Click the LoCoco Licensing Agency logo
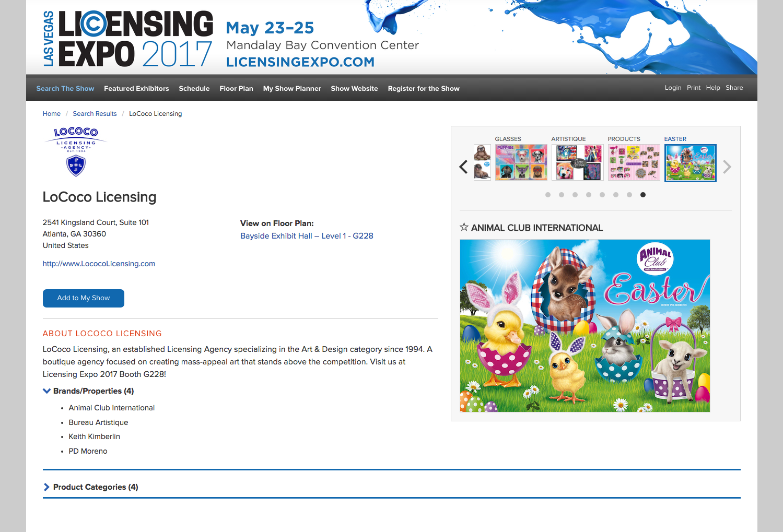Image resolution: width=783 pixels, height=532 pixels. [x=76, y=151]
